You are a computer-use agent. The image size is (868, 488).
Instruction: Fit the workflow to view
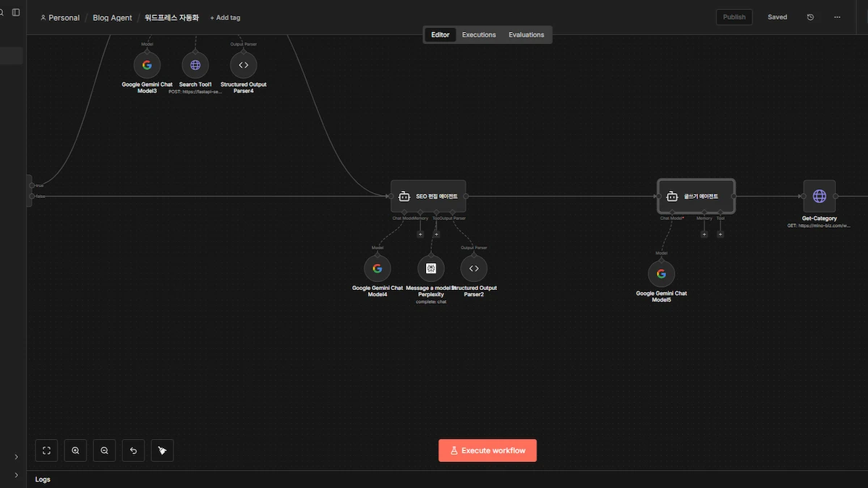coord(46,450)
